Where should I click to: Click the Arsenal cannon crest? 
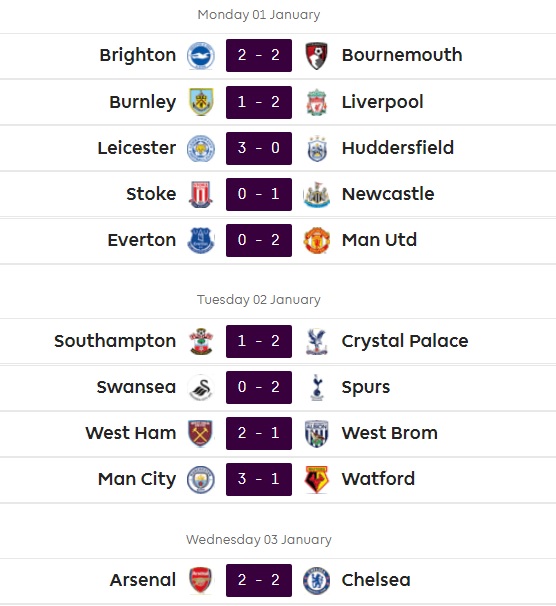201,580
